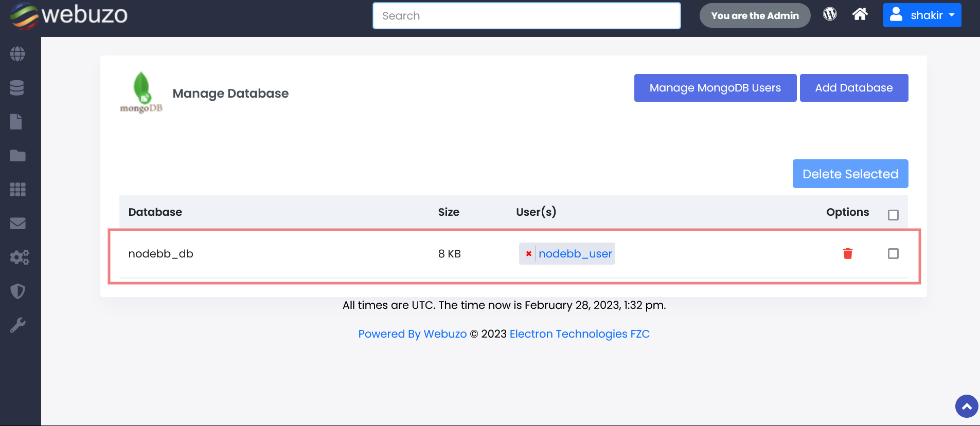
Task: Click the file document sidebar icon
Action: coord(16,122)
